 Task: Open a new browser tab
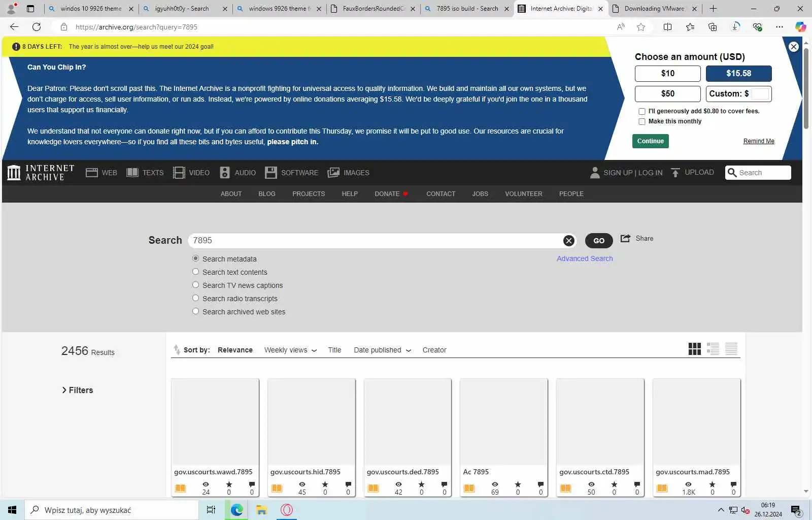click(x=713, y=8)
